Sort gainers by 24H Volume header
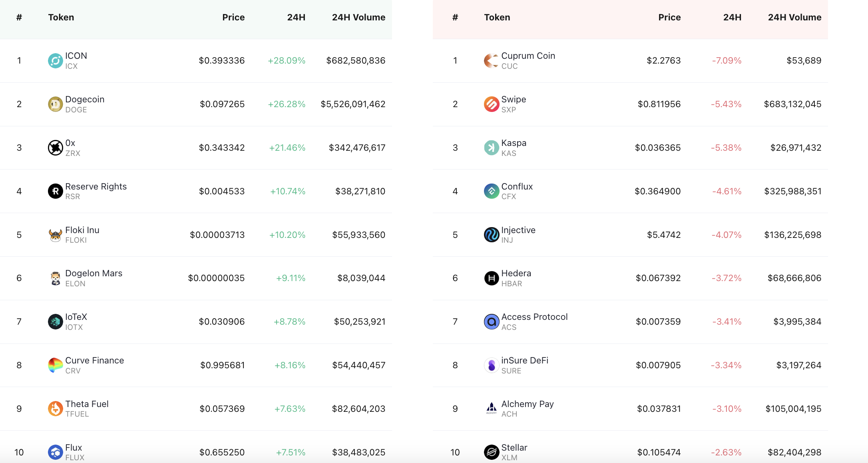 click(358, 17)
